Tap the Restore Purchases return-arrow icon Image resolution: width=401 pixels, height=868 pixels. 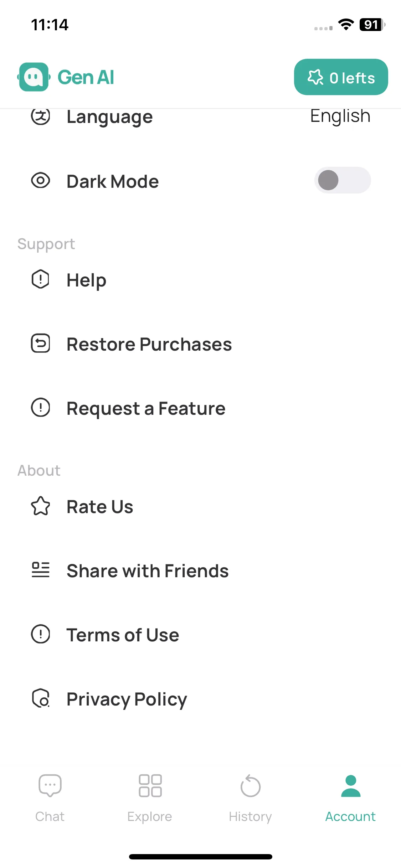click(41, 343)
